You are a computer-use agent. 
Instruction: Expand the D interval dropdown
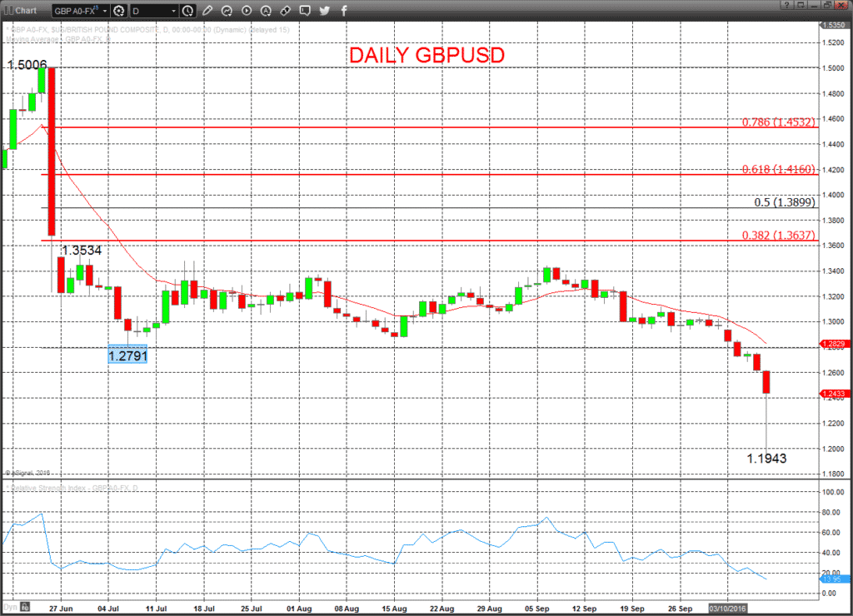[x=174, y=11]
